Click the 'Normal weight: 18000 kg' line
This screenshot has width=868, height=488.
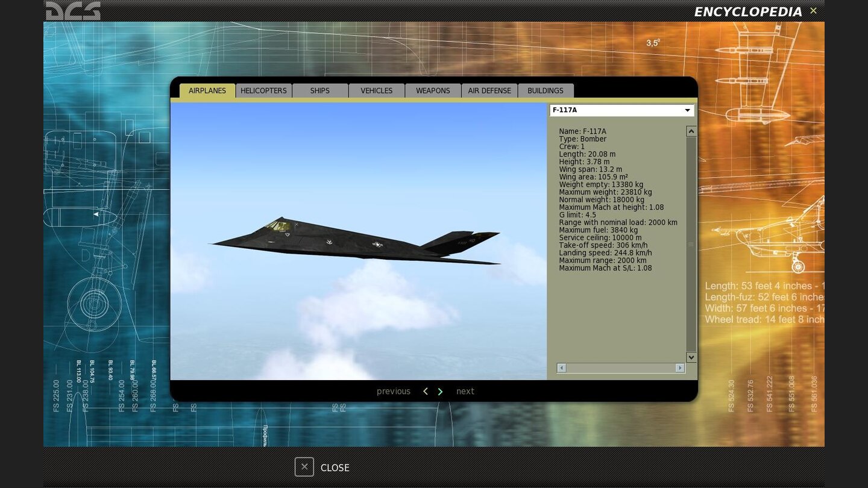(602, 199)
